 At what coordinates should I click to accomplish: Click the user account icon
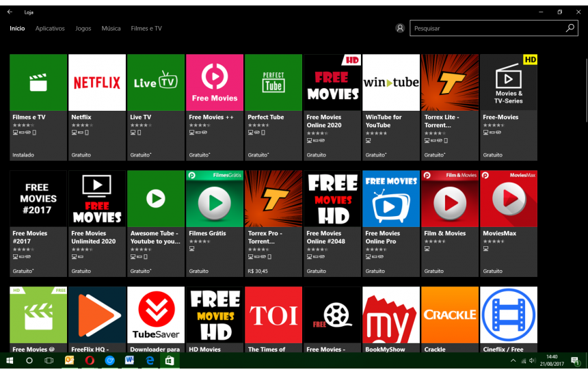[x=400, y=28]
